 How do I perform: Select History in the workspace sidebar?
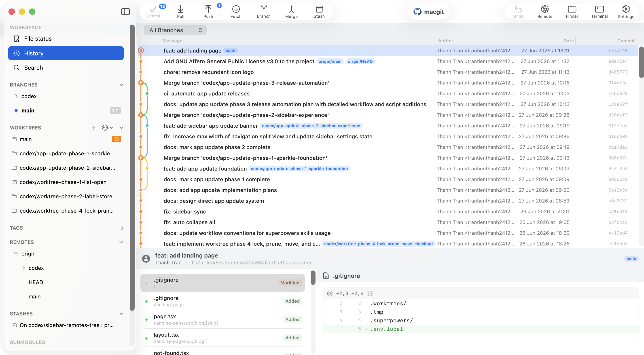click(66, 53)
